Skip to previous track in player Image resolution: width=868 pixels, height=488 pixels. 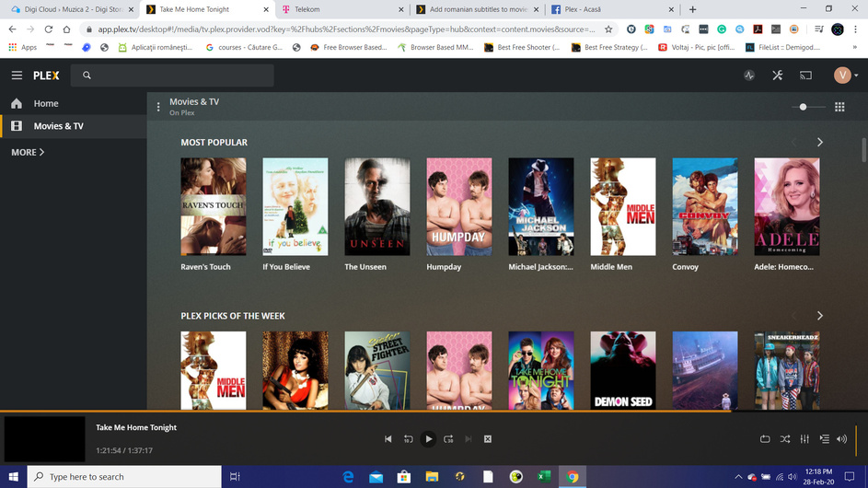coord(388,439)
